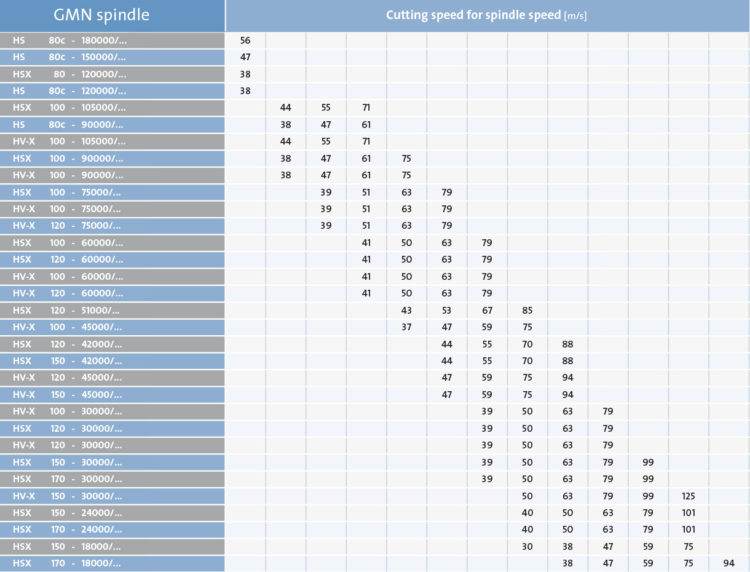Click the HSX 150 - 42000 spindle row
750x572 pixels.
112,360
